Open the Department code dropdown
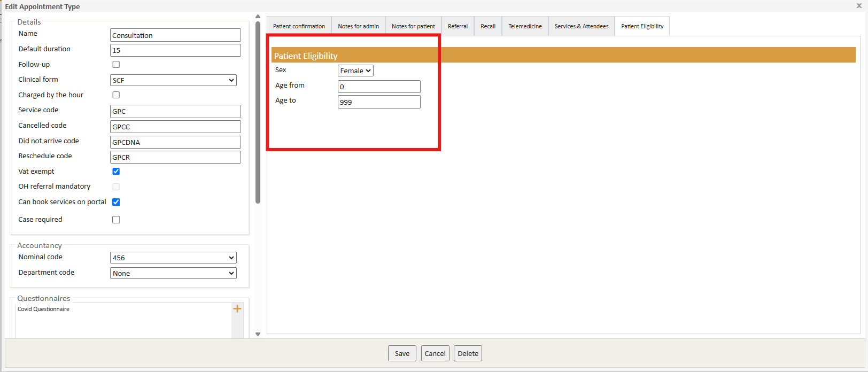Image resolution: width=868 pixels, height=372 pixels. [x=173, y=273]
